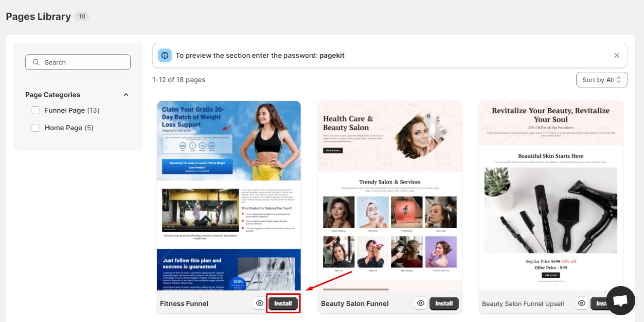This screenshot has width=644, height=322.
Task: Select the Beauty Salon Funnel thumbnail
Action: 390,195
